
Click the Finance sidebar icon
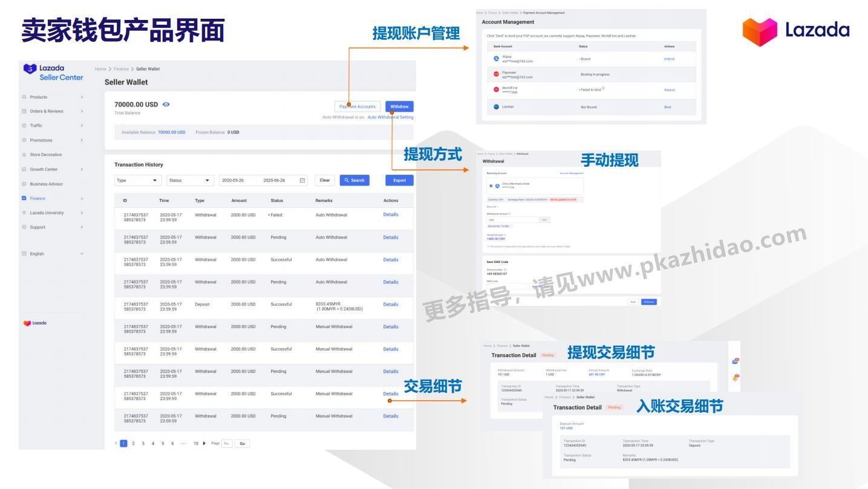point(24,198)
